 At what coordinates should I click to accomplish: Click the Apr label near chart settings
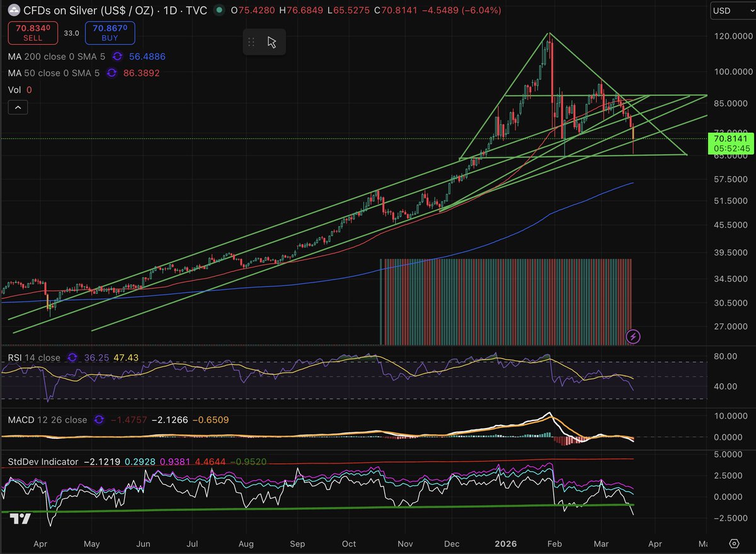654,543
